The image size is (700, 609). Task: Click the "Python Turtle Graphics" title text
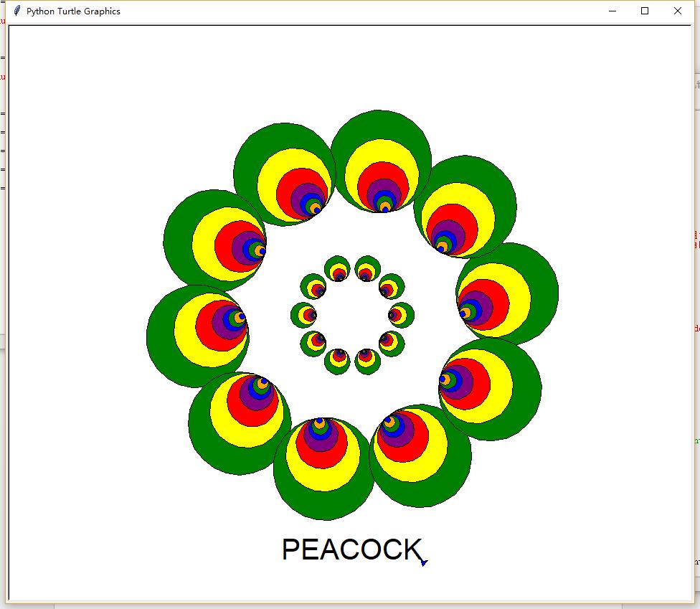(x=73, y=11)
